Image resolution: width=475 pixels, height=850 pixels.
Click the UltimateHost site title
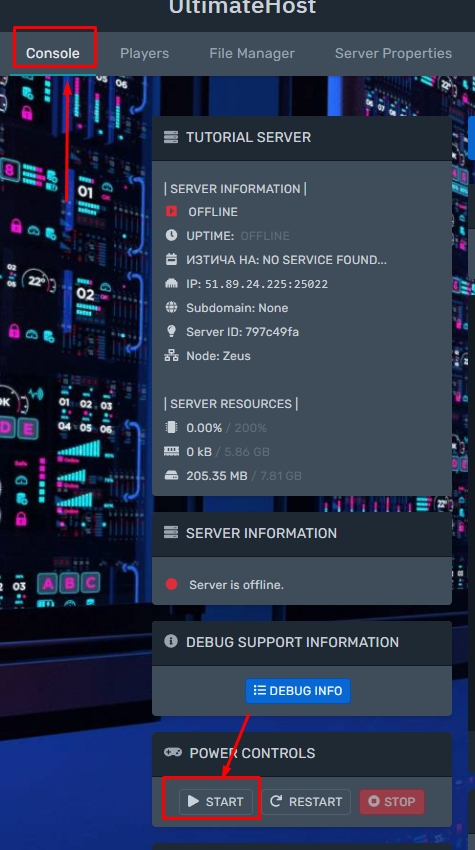(x=242, y=8)
